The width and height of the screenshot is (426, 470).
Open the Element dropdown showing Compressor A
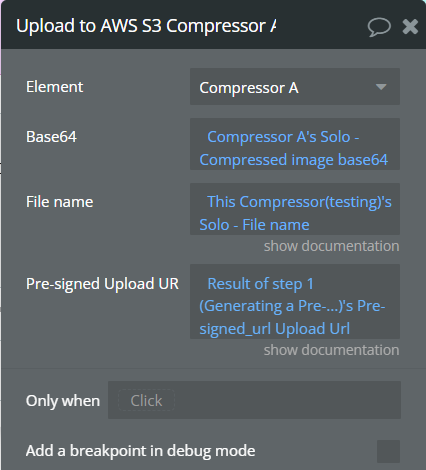tap(295, 87)
